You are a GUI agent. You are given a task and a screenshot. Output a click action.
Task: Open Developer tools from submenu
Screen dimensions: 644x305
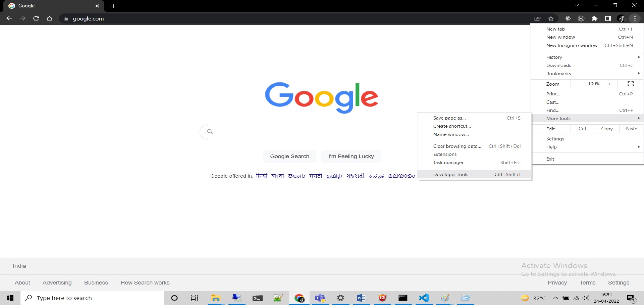pos(475,174)
